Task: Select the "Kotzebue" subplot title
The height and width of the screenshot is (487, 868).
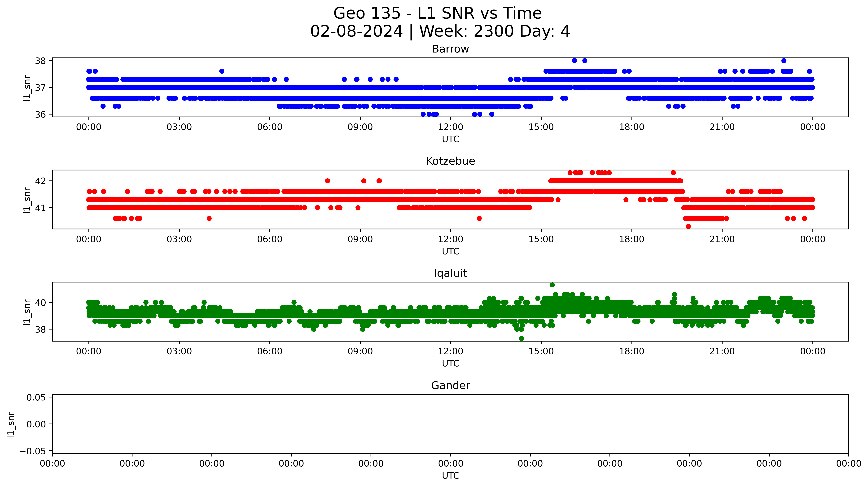Action: pos(451,161)
